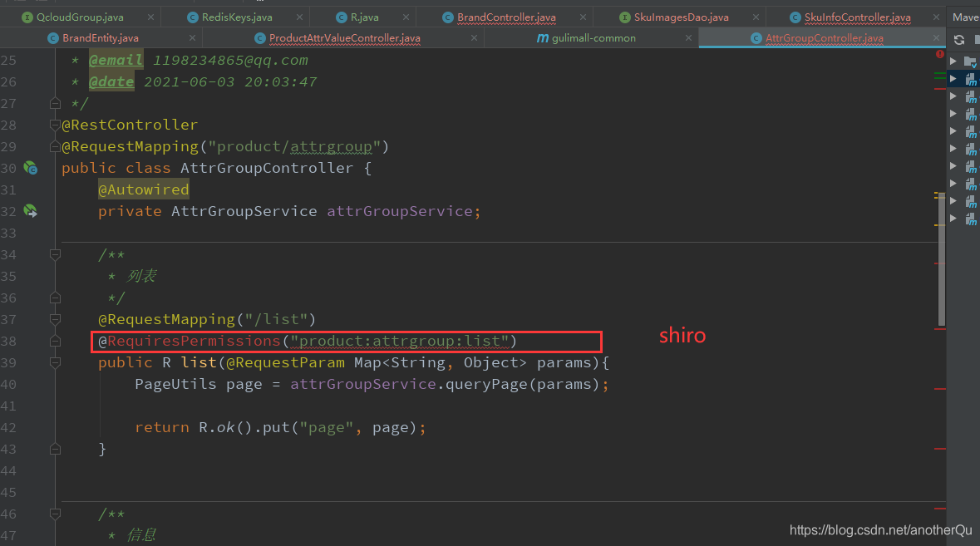This screenshot has height=546, width=980.
Task: Click the interface file icon on QcloudGroup.java tab
Action: click(x=27, y=17)
